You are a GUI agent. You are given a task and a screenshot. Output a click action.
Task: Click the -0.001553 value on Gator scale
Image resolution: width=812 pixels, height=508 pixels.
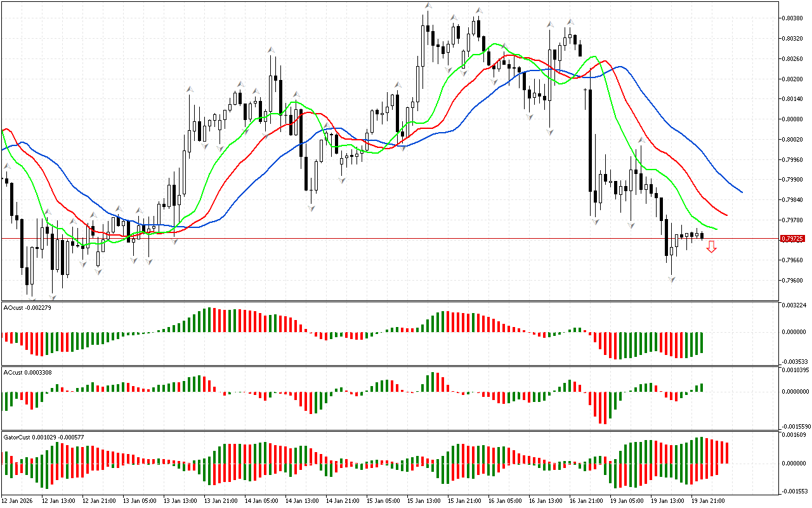click(794, 491)
